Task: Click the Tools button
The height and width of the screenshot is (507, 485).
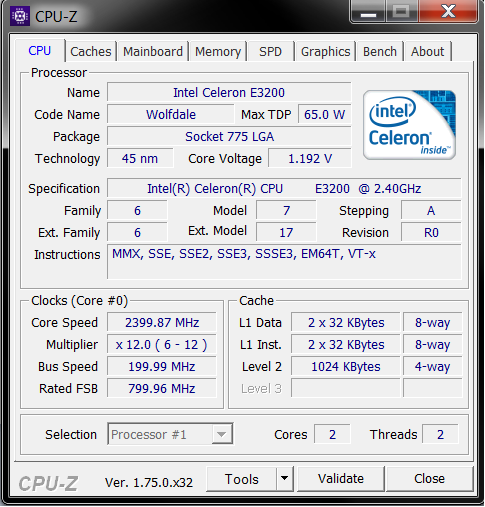Action: [242, 479]
